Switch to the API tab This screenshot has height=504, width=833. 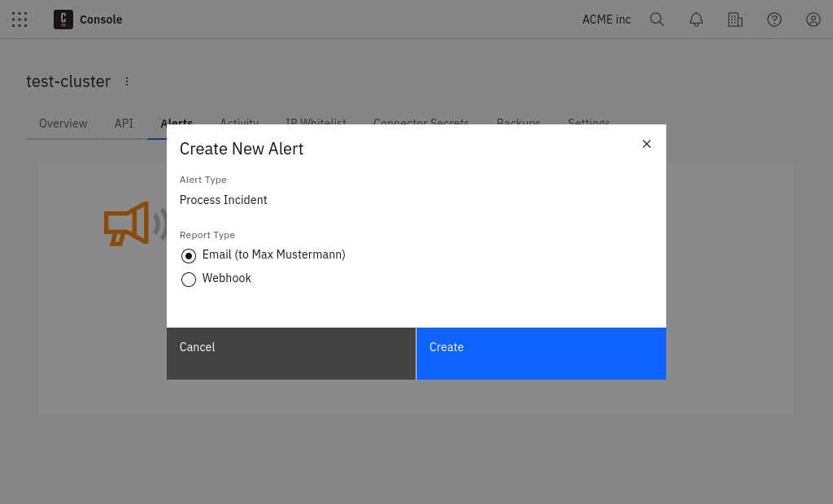(x=124, y=124)
